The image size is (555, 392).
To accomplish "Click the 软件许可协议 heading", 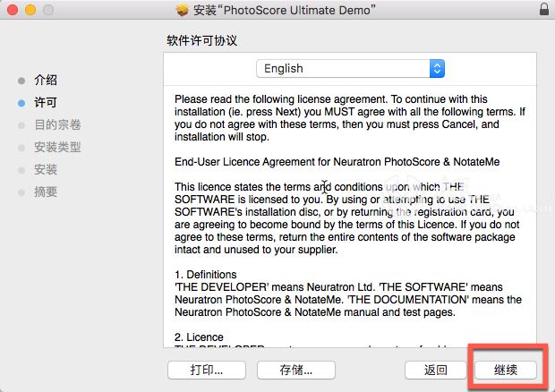I will (201, 40).
